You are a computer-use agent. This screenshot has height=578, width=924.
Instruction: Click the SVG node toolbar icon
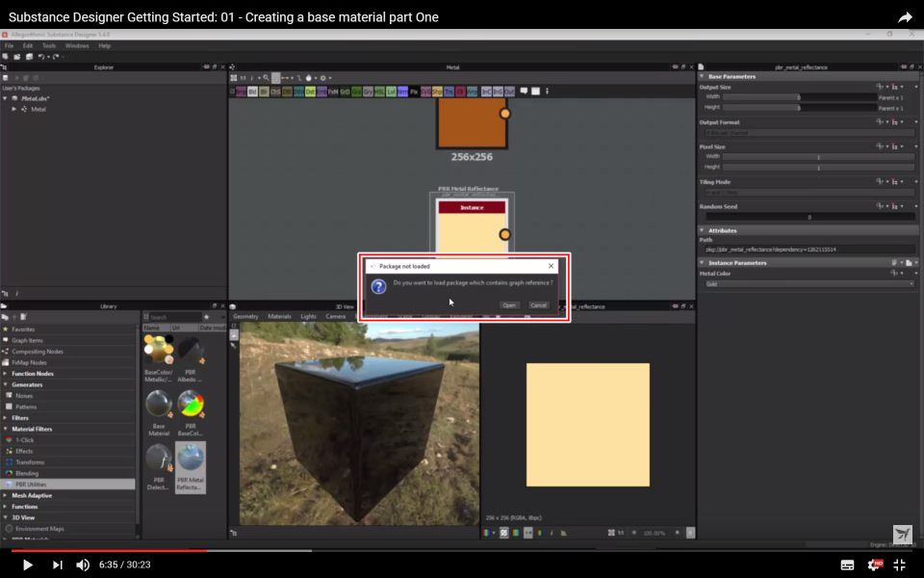pyautogui.click(x=425, y=92)
